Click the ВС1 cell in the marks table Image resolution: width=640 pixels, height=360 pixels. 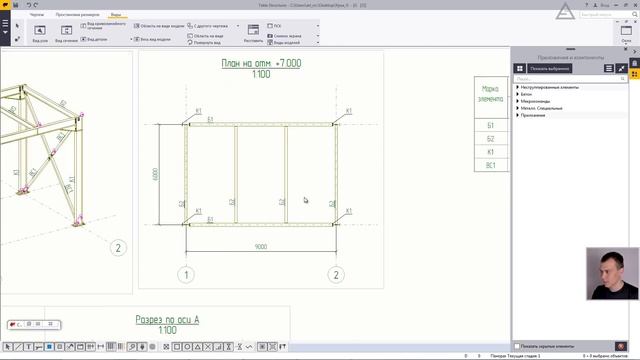click(491, 165)
